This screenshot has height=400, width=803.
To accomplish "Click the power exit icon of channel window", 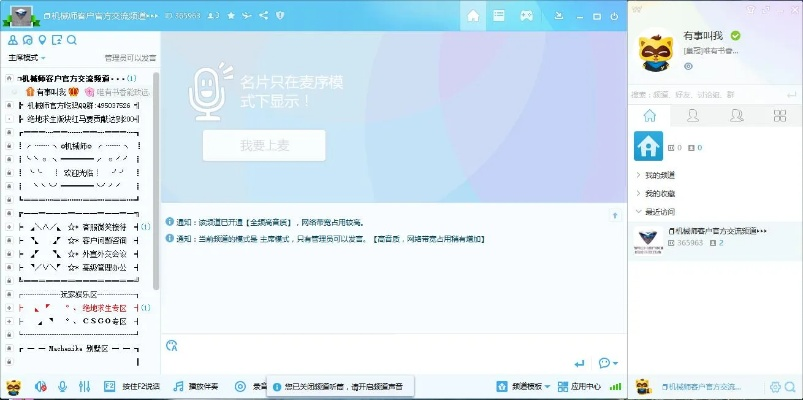I will pos(614,16).
